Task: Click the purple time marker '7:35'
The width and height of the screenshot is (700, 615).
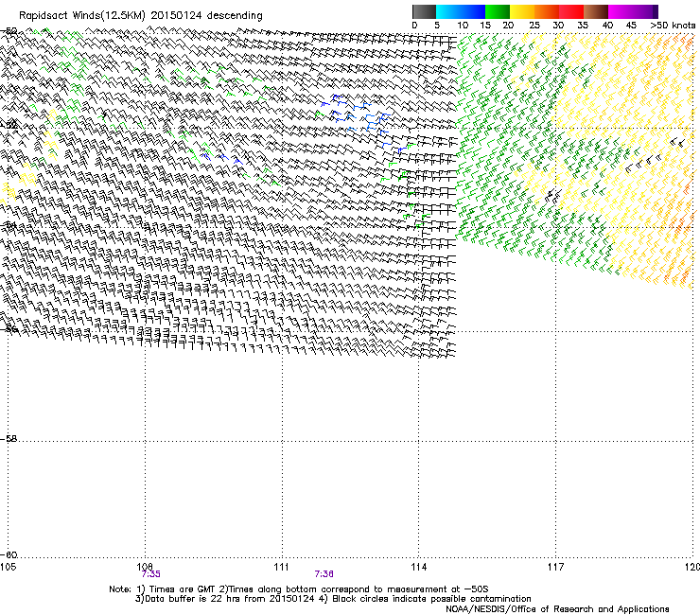Action: point(151,574)
